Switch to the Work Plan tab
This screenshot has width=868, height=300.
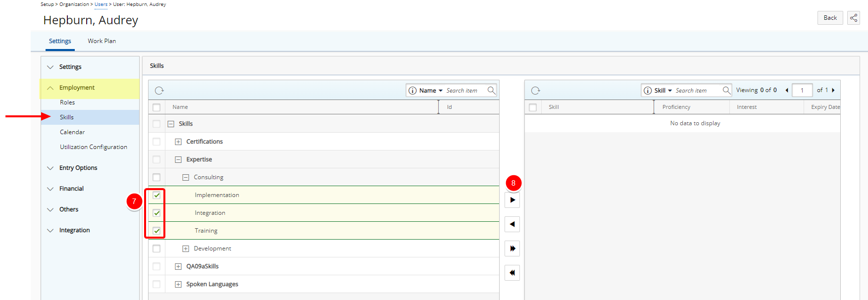pyautogui.click(x=102, y=41)
